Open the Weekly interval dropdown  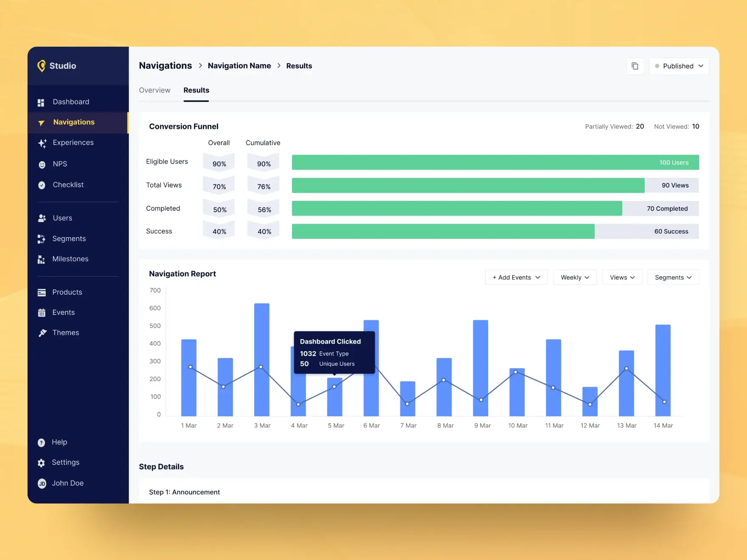575,277
